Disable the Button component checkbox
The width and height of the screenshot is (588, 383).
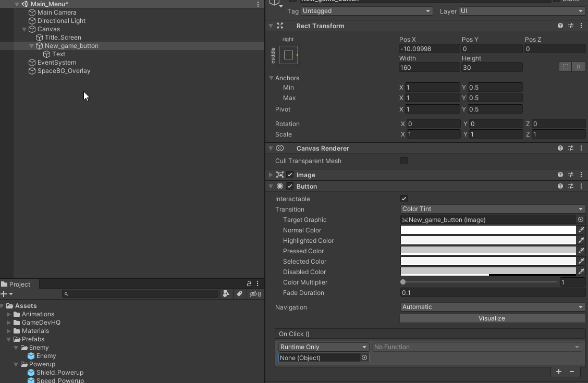(290, 186)
